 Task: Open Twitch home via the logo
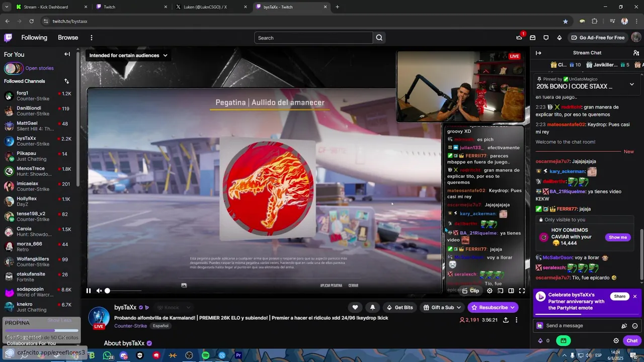point(8,38)
